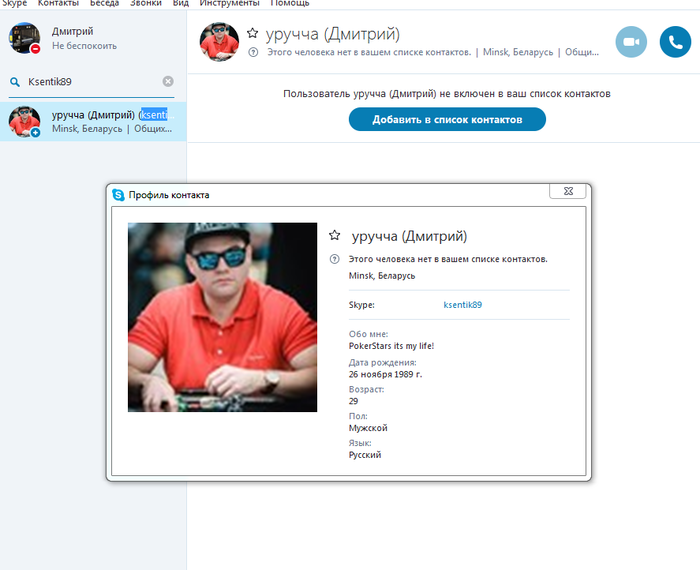700x570 pixels.
Task: Click Minsk, Беларусь location in dialog
Action: pos(382,276)
